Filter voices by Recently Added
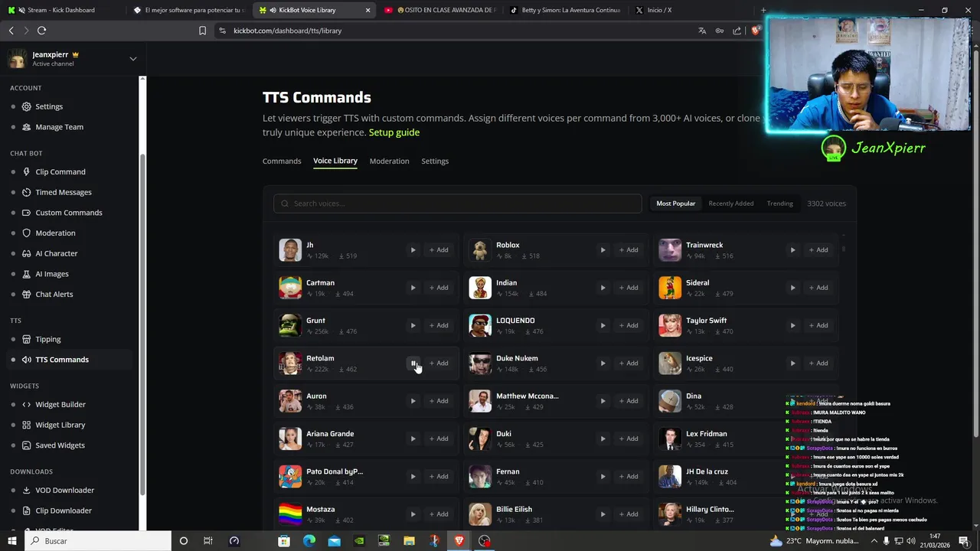Viewport: 980px width, 551px height. pos(731,204)
